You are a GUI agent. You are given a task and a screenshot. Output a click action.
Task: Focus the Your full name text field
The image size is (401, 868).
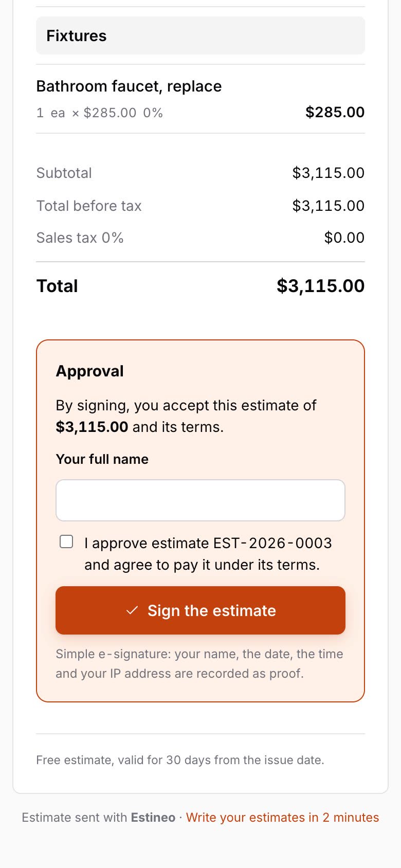pyautogui.click(x=200, y=500)
